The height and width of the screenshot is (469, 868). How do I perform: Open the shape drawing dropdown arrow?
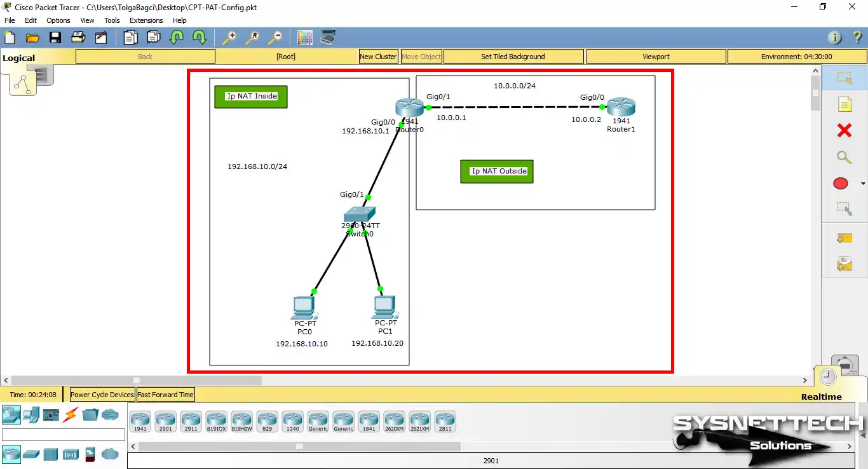click(862, 183)
